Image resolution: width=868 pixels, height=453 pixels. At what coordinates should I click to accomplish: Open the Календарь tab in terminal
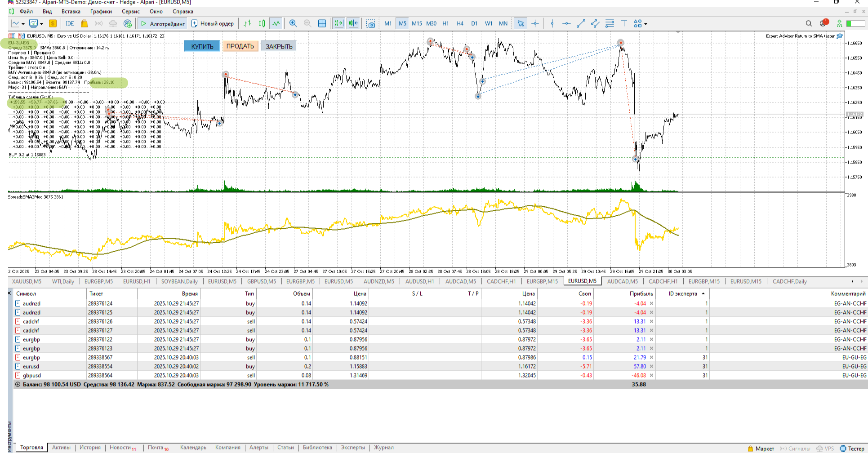coord(193,448)
